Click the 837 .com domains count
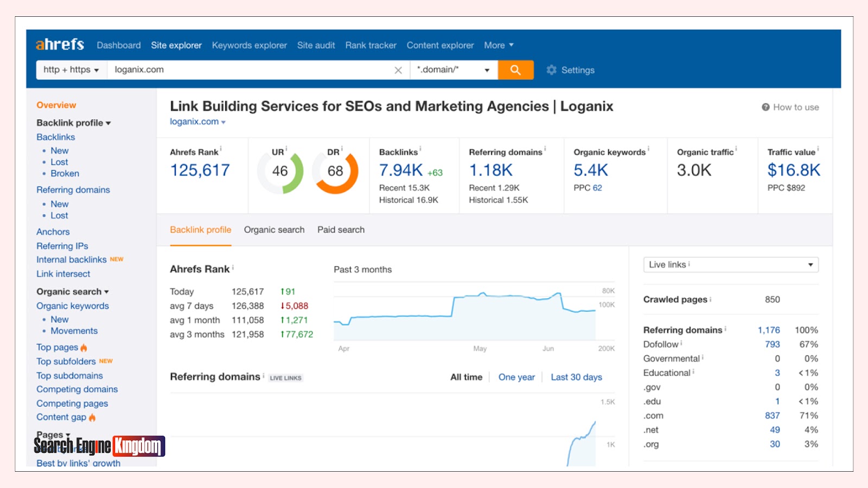 click(x=773, y=415)
